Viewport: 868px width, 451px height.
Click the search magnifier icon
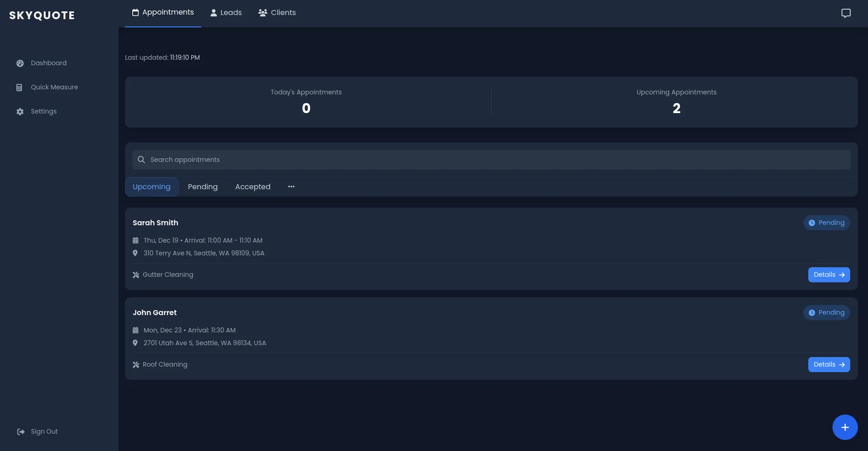tap(141, 160)
